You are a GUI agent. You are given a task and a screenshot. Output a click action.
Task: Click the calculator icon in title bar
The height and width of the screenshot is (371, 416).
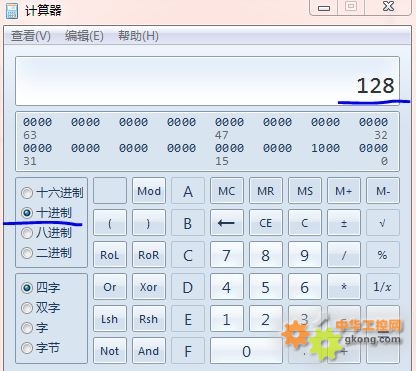(12, 10)
